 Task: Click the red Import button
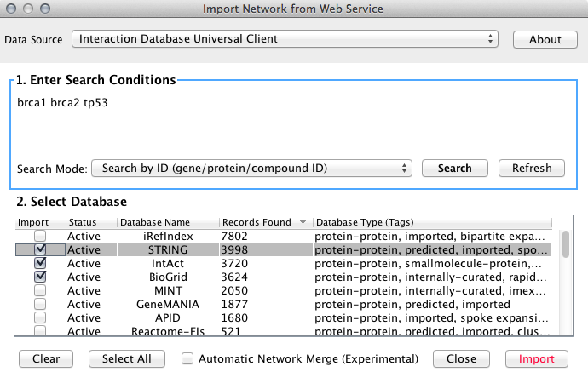(x=537, y=358)
